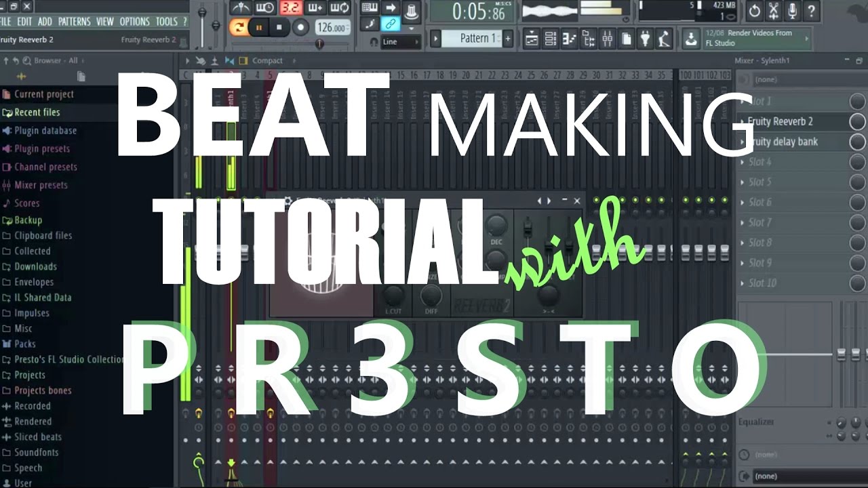Click the microphone one-click audio recording icon
The height and width of the screenshot is (488, 868).
click(x=792, y=11)
